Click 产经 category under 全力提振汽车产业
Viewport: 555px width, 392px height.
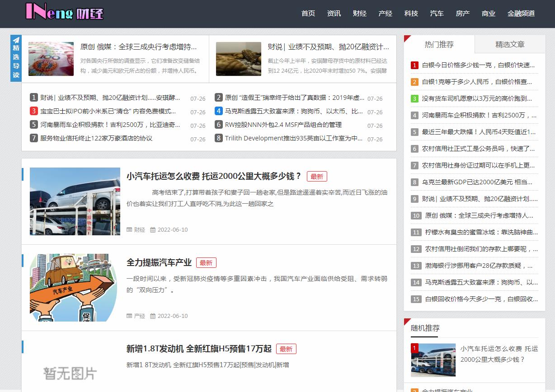pos(140,316)
